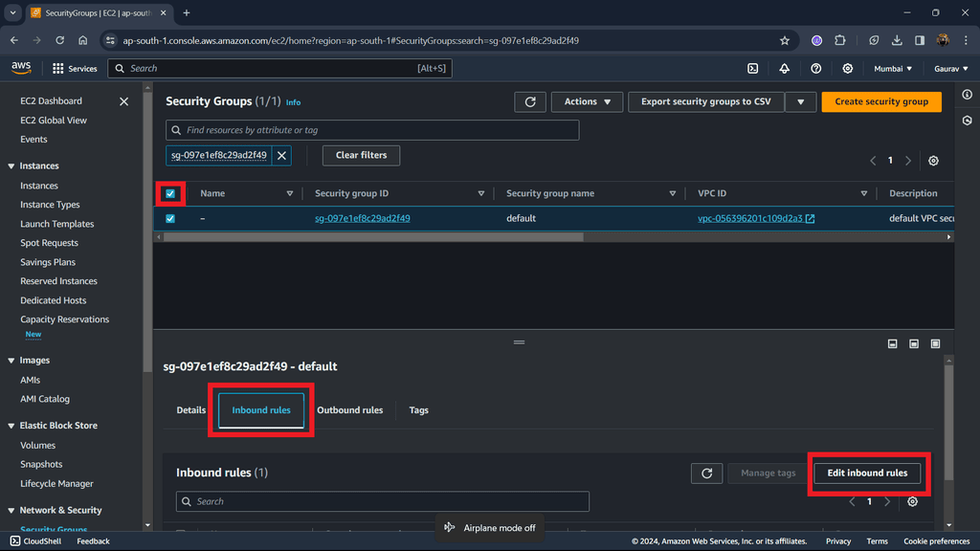This screenshot has height=551, width=980.
Task: Click the Feedback link in footer
Action: tap(93, 541)
